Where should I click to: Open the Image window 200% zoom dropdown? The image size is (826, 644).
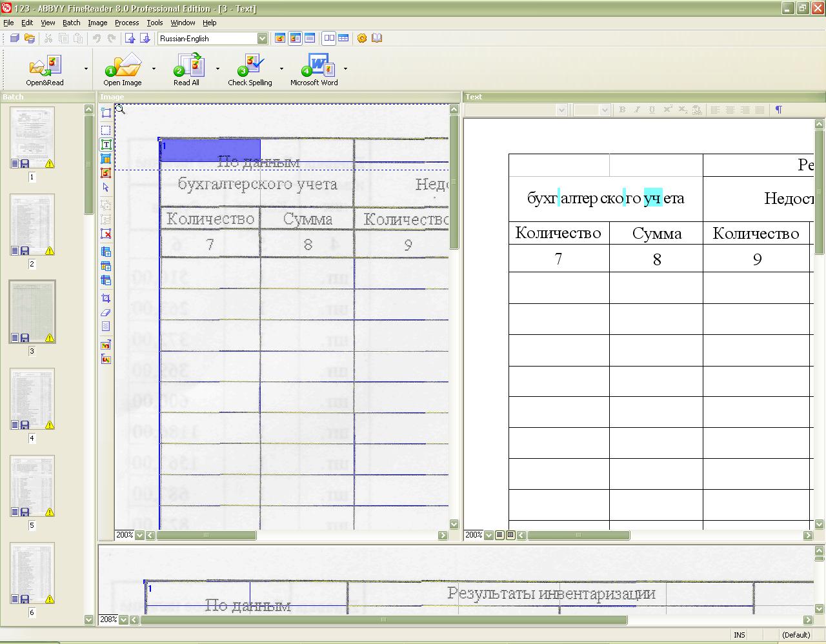coord(139,535)
